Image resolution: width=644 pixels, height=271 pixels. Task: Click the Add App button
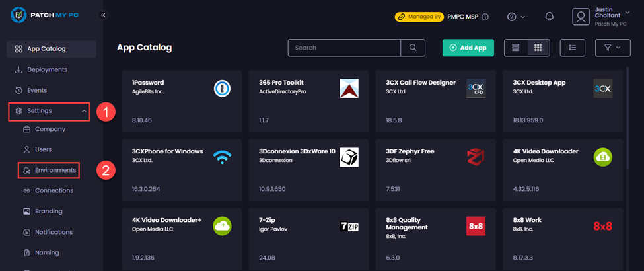[x=468, y=48]
